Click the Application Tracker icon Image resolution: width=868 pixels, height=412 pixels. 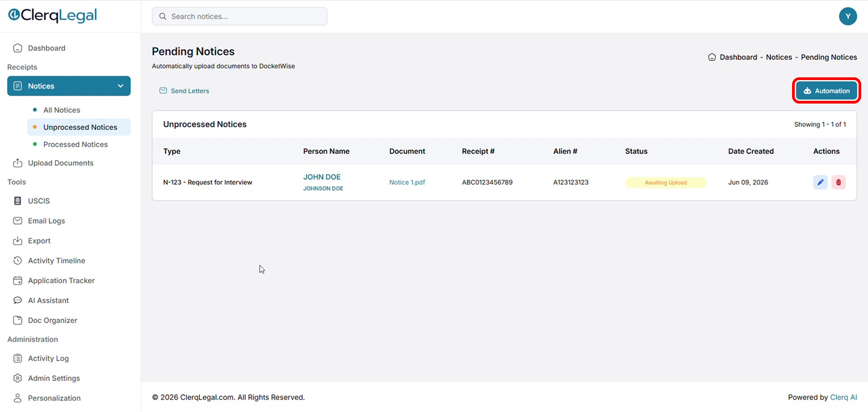[x=18, y=280]
